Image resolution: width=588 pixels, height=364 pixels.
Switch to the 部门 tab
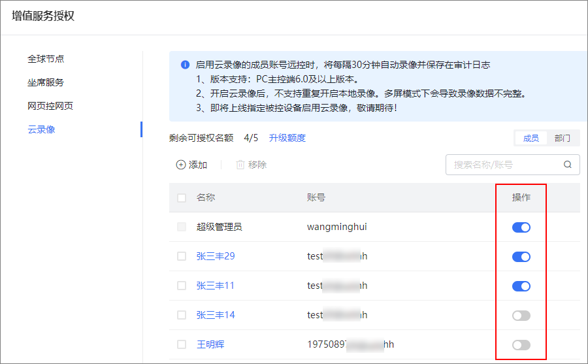coord(563,138)
